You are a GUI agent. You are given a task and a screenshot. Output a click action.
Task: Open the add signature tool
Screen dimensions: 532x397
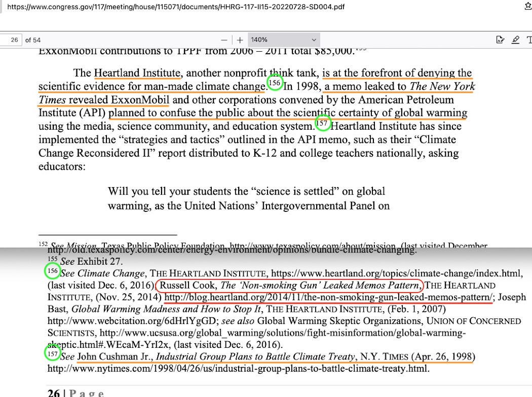500,40
